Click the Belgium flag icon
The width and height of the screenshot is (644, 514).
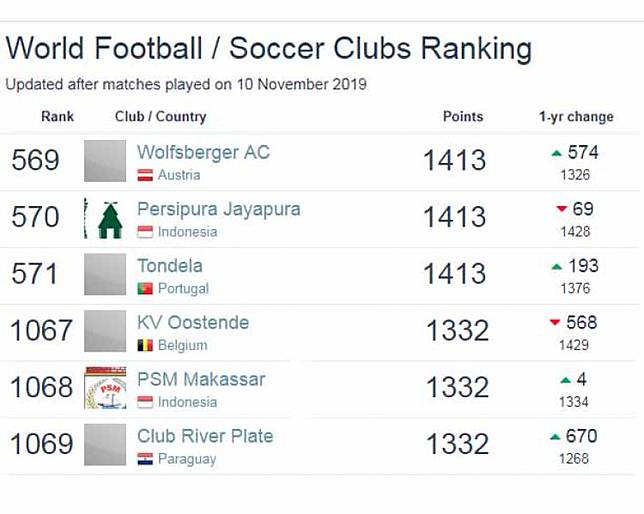coord(145,345)
